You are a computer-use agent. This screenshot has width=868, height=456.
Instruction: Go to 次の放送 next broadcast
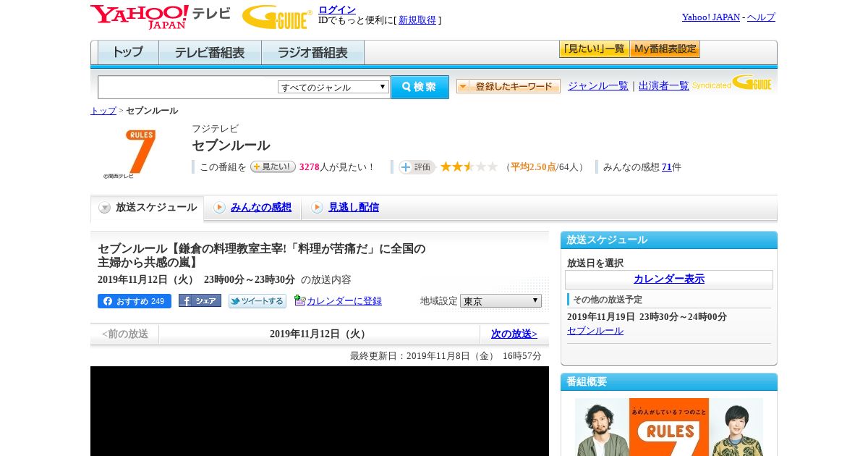point(514,334)
